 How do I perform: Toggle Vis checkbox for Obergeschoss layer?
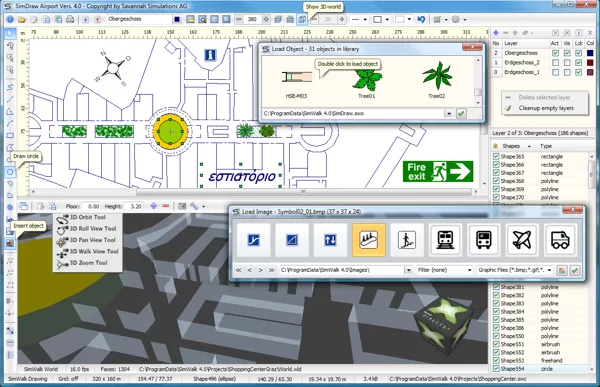pos(567,53)
